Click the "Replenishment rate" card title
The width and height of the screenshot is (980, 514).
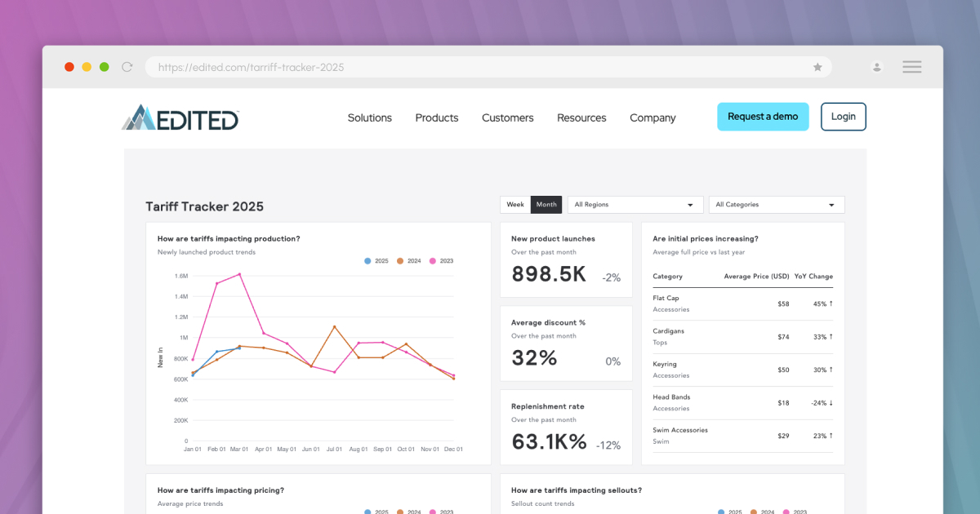pos(548,406)
